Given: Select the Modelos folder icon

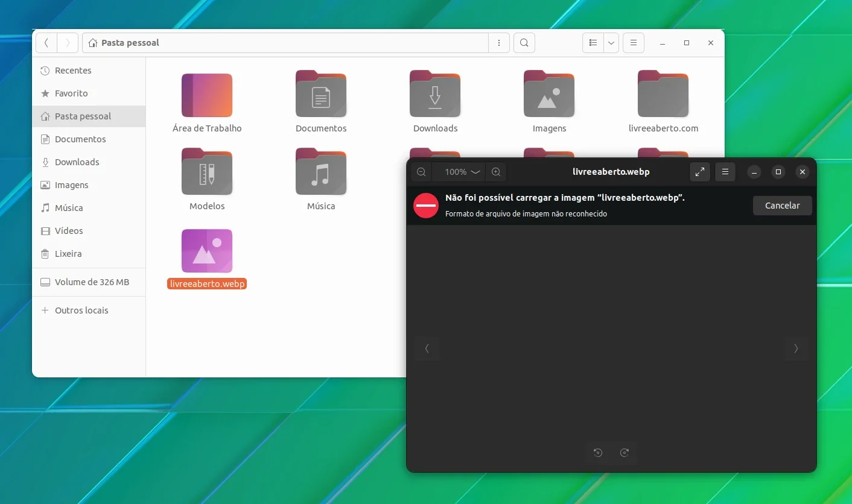Looking at the screenshot, I should [207, 172].
